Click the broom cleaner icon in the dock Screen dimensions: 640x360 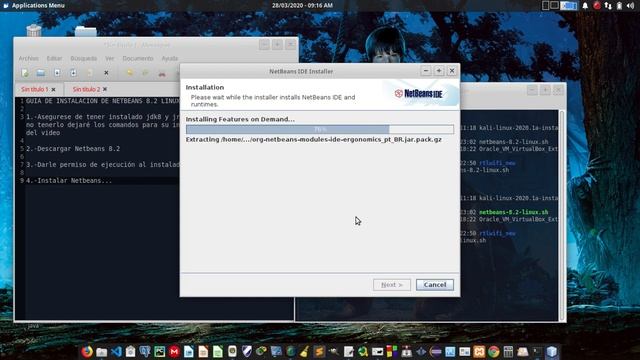click(304, 351)
